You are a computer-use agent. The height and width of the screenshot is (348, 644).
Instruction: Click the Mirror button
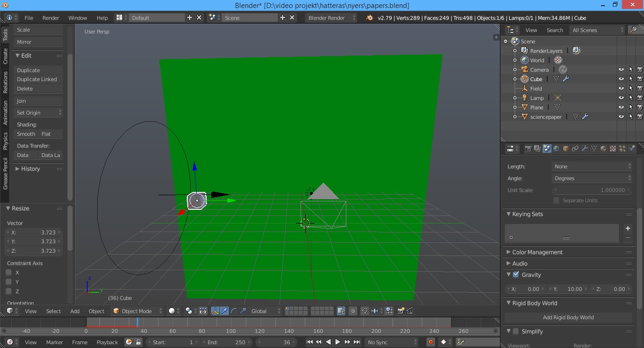click(39, 41)
